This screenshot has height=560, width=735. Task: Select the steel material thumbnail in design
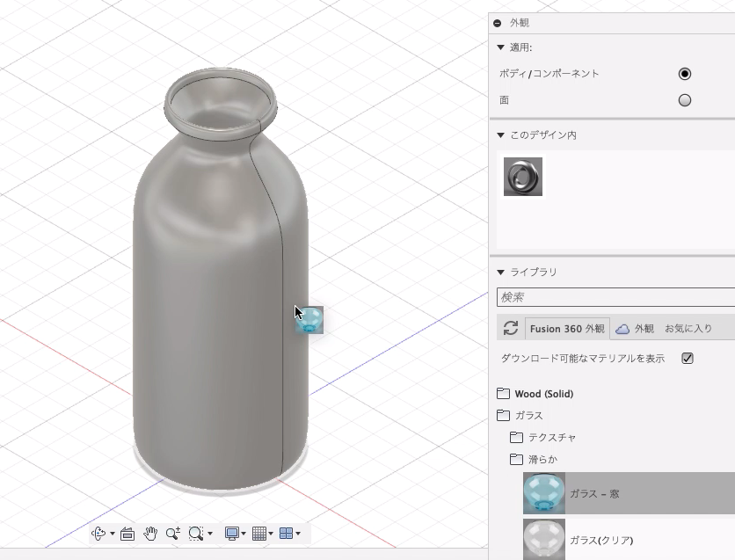(523, 177)
